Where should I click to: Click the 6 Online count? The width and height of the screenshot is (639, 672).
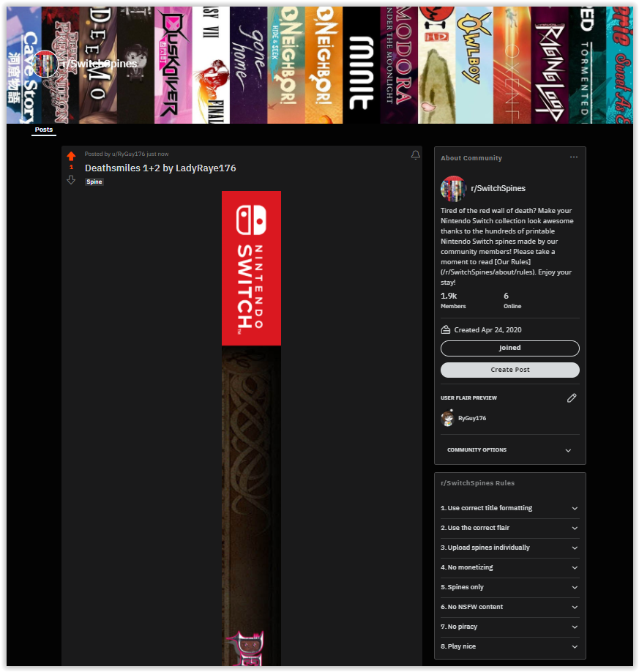[x=512, y=300]
